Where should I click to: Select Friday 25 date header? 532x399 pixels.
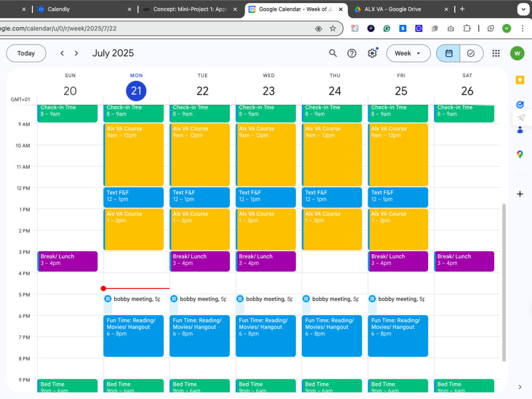401,90
